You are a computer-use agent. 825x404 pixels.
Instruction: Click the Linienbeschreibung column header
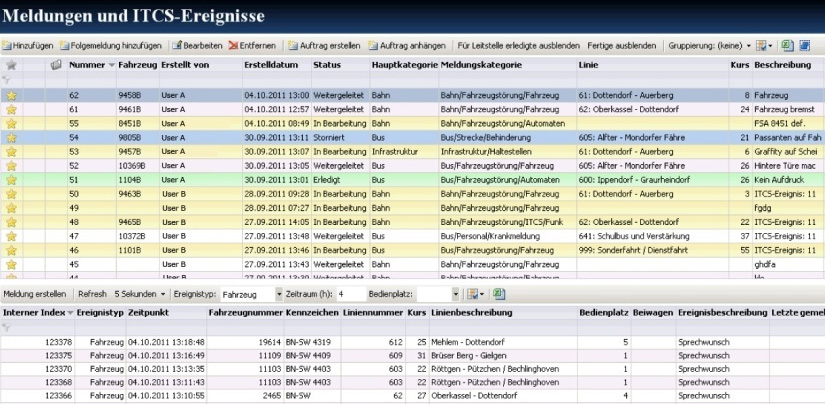[x=504, y=312]
